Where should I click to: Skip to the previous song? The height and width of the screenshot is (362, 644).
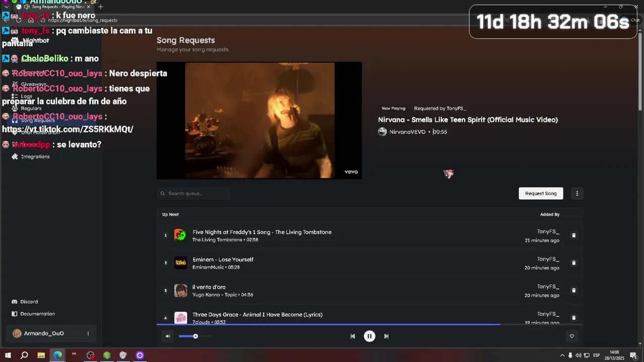pos(353,336)
